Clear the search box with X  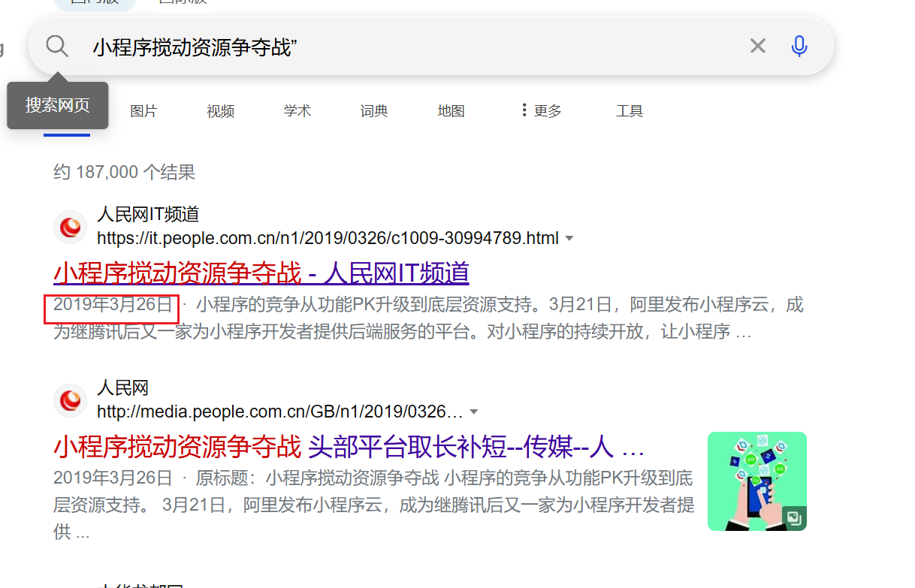point(757,47)
